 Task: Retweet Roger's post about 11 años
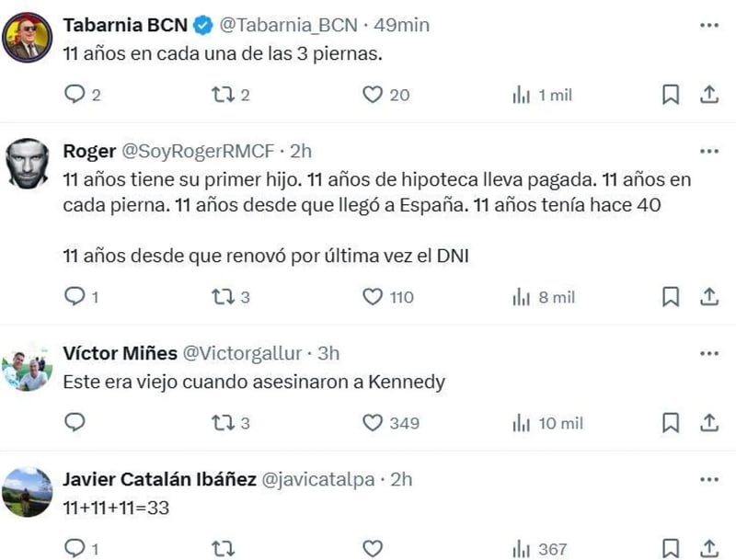[223, 296]
